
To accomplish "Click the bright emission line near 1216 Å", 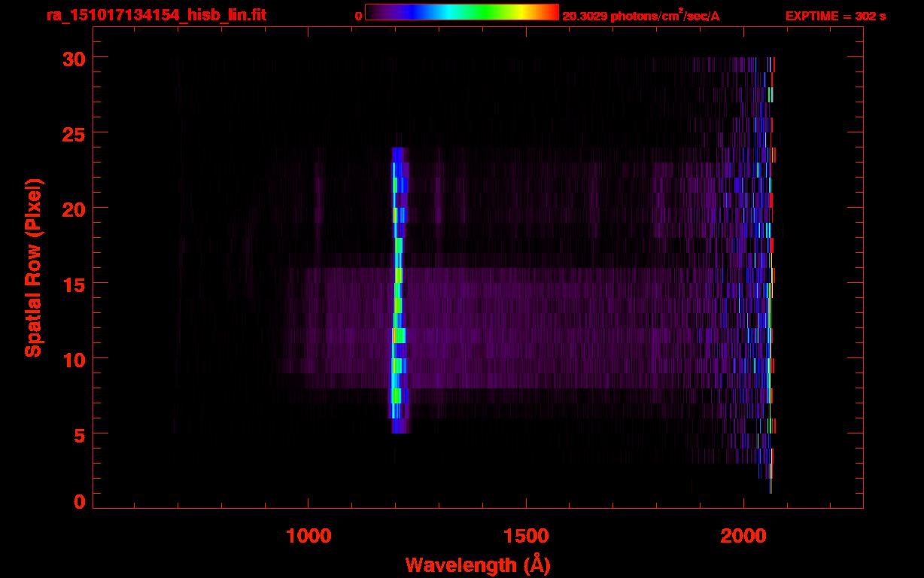I will (x=398, y=291).
